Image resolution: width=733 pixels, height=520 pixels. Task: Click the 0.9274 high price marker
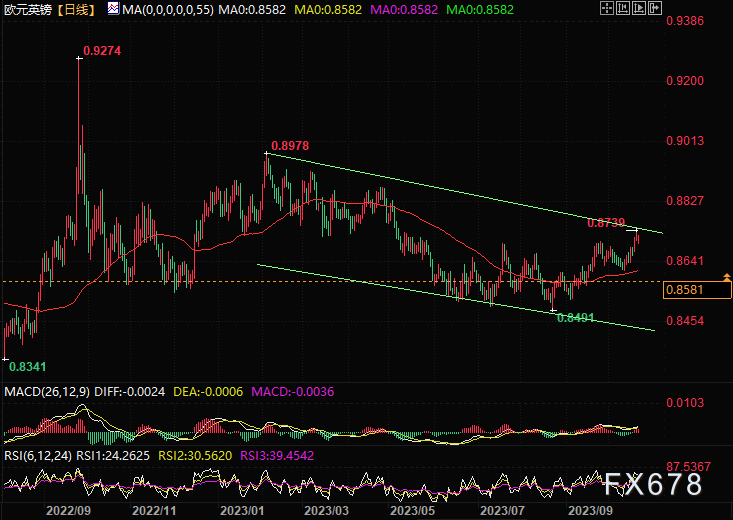coord(102,51)
